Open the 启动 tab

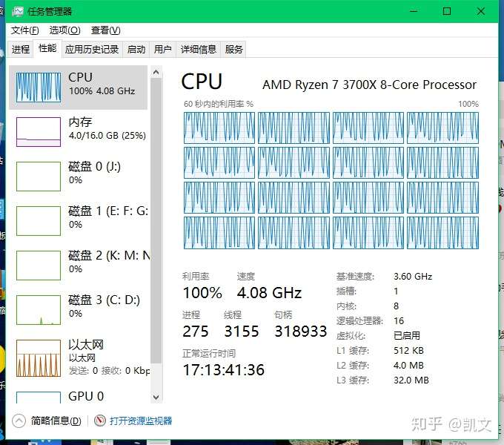click(136, 49)
